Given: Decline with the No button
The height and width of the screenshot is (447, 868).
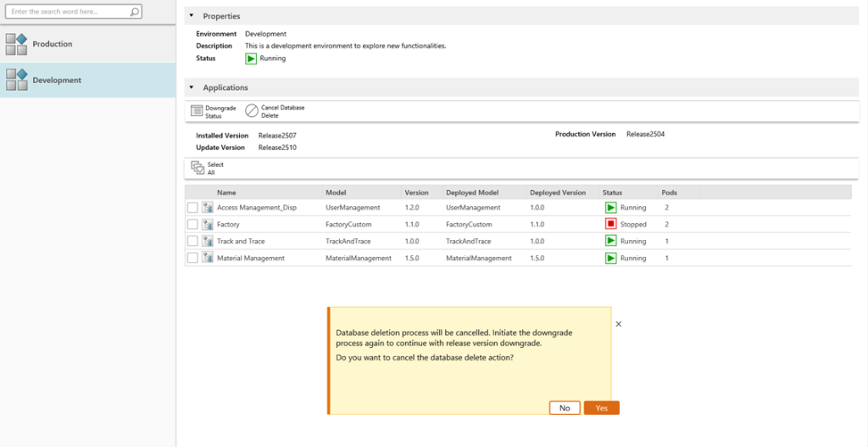Looking at the screenshot, I should pyautogui.click(x=565, y=408).
